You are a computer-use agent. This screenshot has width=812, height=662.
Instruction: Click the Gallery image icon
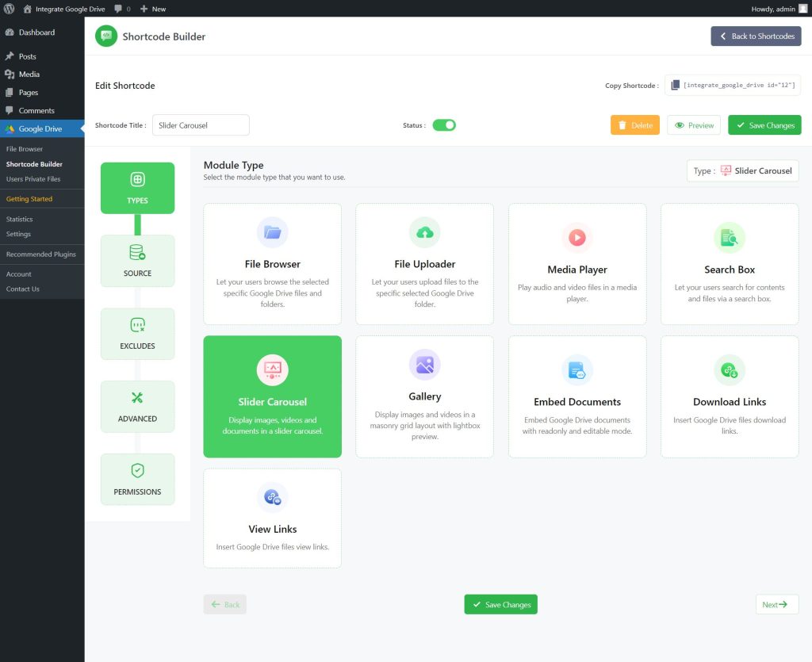425,365
